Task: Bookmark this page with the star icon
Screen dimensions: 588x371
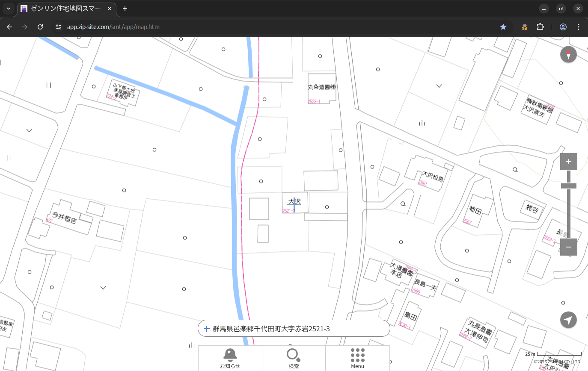Action: point(503,27)
